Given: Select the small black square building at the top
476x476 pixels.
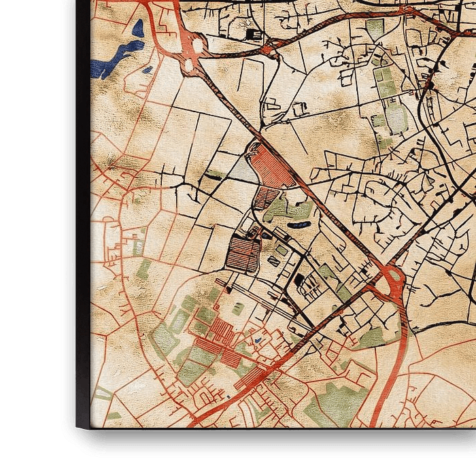Looking at the screenshot, I should click(254, 33).
